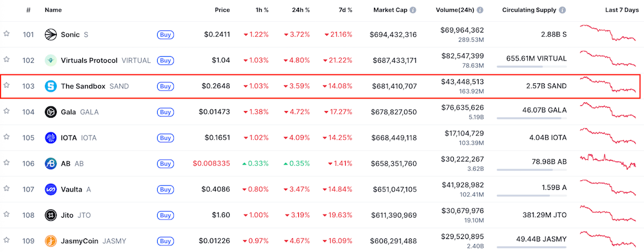644x252 pixels.
Task: Toggle watchlist star for The Sandbox
Action: point(6,86)
